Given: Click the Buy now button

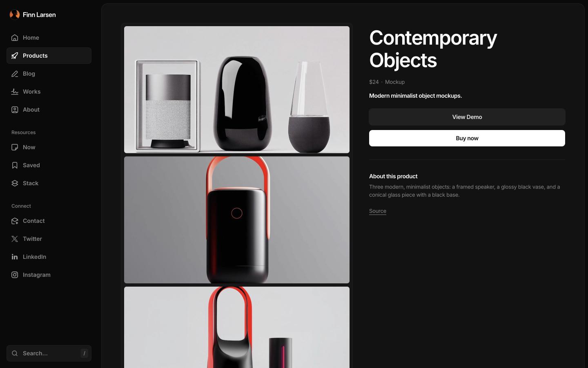Looking at the screenshot, I should (467, 138).
